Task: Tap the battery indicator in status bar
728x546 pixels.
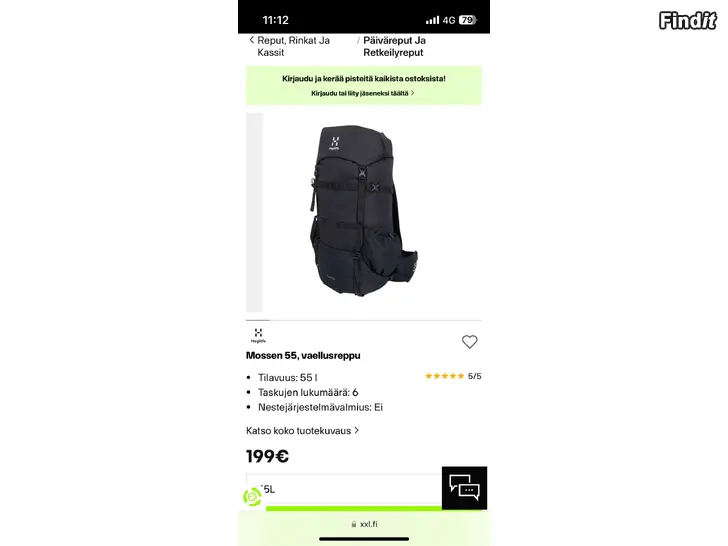Action: (468, 20)
